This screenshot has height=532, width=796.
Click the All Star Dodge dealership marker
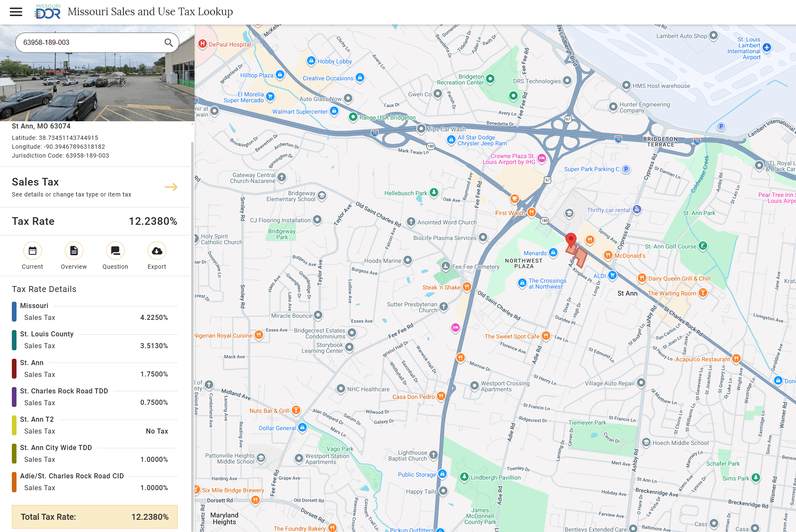(x=451, y=139)
